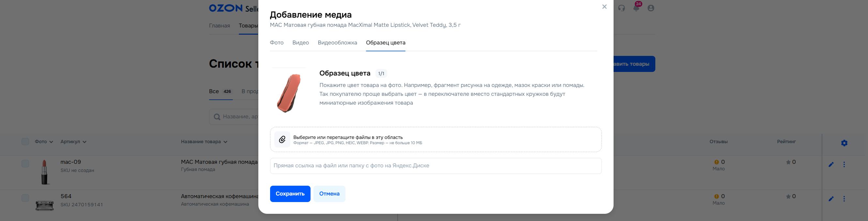Select the mac-09 row checkbox
Screen dimensions: 868x221
(x=25, y=163)
